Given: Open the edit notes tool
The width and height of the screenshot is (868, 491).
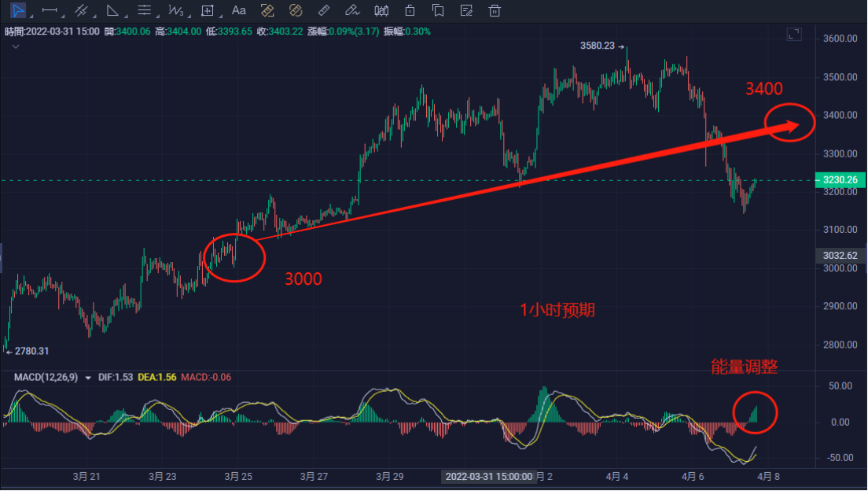Looking at the screenshot, I should (x=466, y=11).
